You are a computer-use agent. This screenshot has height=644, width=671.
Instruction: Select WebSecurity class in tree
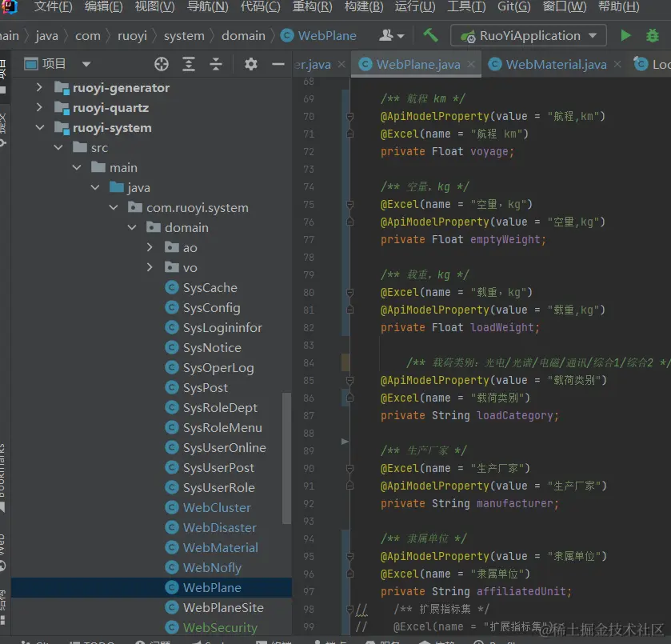220,627
